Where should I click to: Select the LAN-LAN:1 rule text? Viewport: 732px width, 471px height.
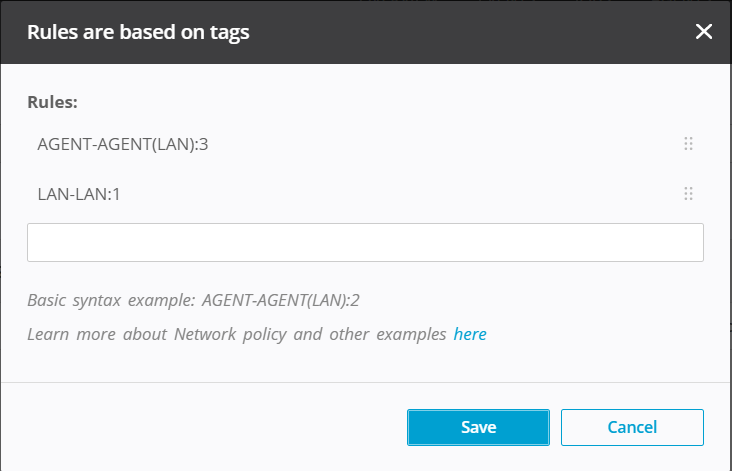(x=79, y=193)
